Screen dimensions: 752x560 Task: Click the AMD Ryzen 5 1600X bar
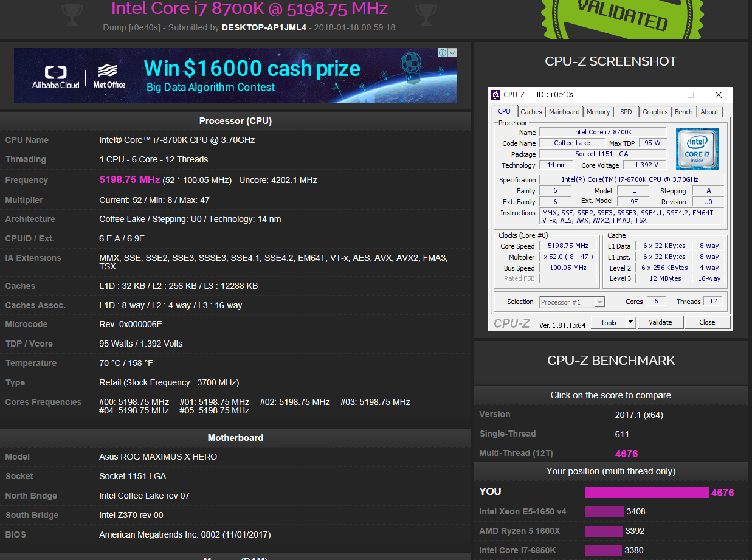point(604,531)
